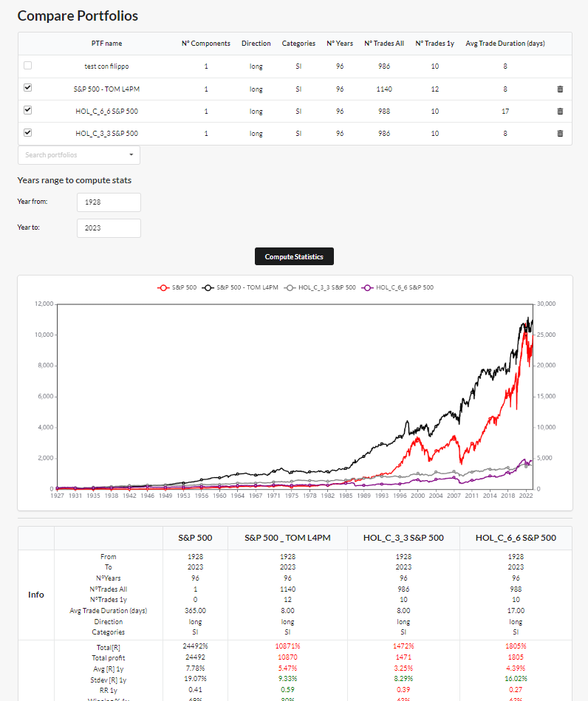
Task: Delete the S&P 500 - TOM L4PM portfolio
Action: click(560, 89)
